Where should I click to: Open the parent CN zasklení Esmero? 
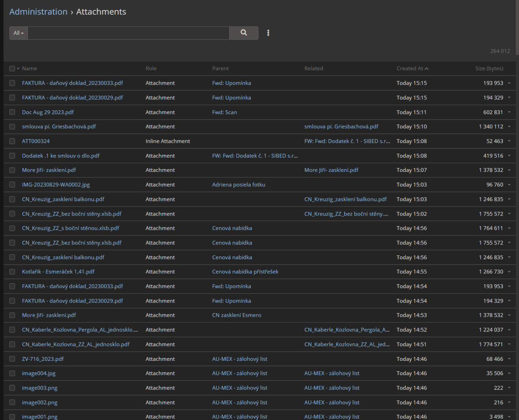tap(237, 315)
